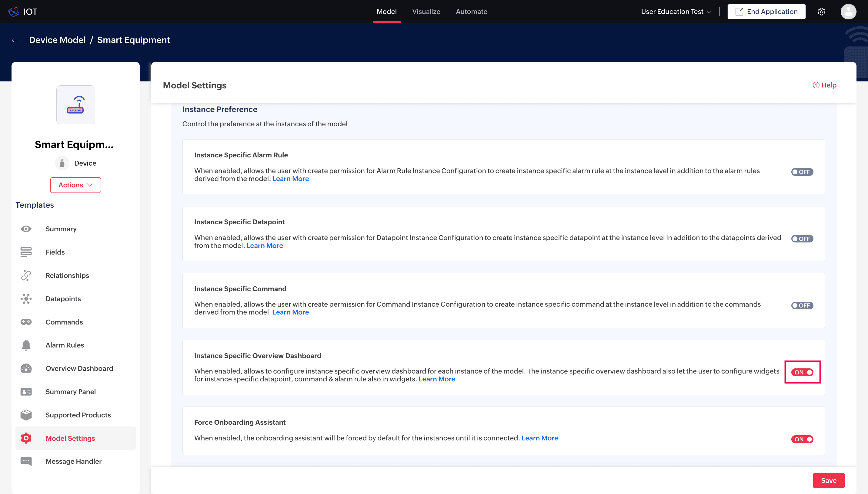
Task: Turn on Instance Specific Datapoint toggle
Action: coord(802,239)
